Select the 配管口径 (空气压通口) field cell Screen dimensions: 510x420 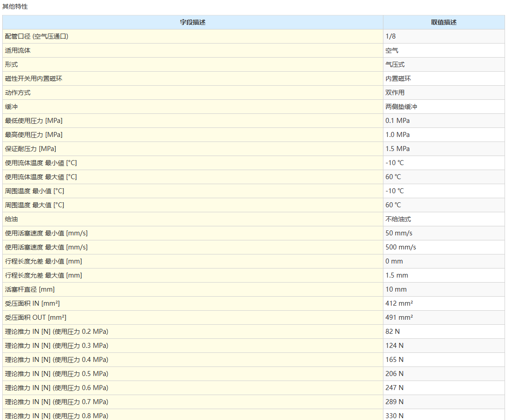[37, 36]
